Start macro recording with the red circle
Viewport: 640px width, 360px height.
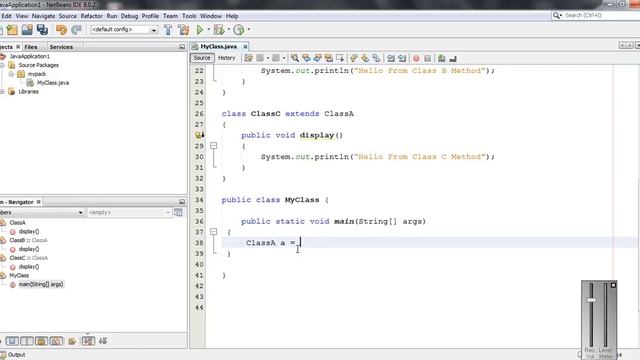[x=416, y=58]
